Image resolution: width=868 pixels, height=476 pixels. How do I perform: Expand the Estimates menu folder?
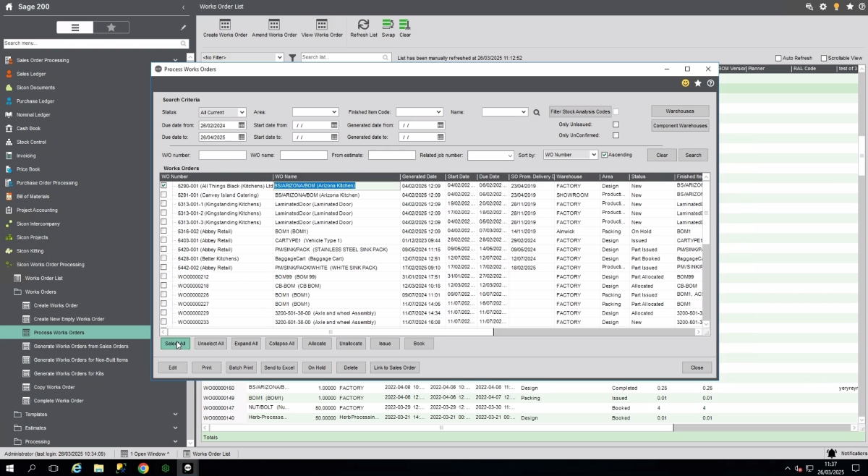(175, 428)
